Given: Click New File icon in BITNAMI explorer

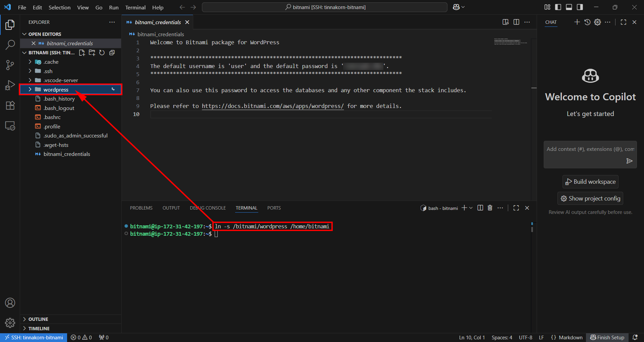Looking at the screenshot, I should pyautogui.click(x=82, y=53).
